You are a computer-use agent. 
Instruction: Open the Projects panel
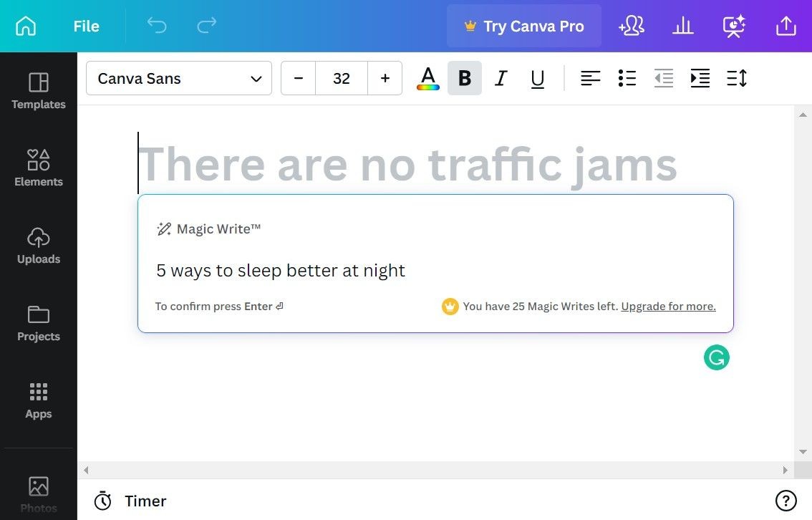pos(39,322)
